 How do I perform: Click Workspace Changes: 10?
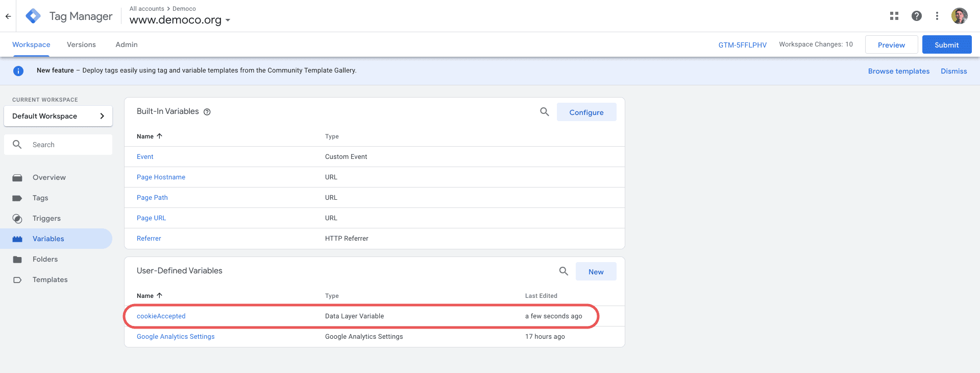point(816,44)
